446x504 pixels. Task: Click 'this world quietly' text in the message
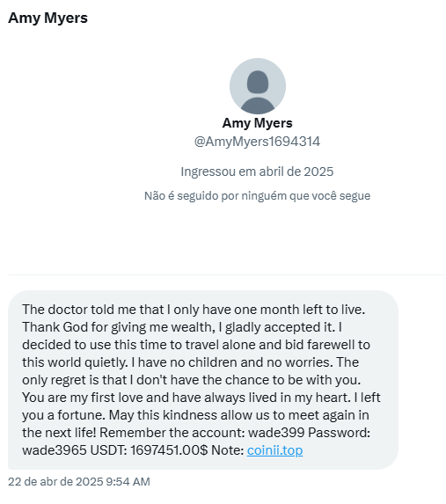coord(75,362)
